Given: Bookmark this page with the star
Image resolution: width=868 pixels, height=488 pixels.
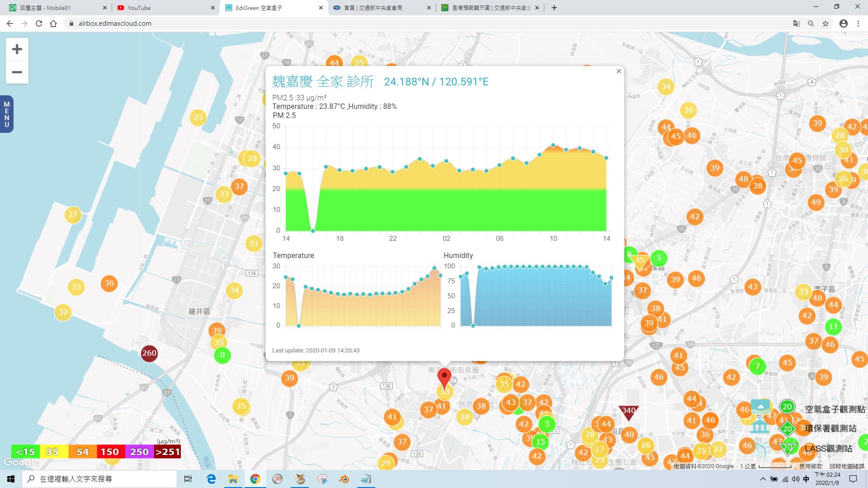Looking at the screenshot, I should (826, 23).
